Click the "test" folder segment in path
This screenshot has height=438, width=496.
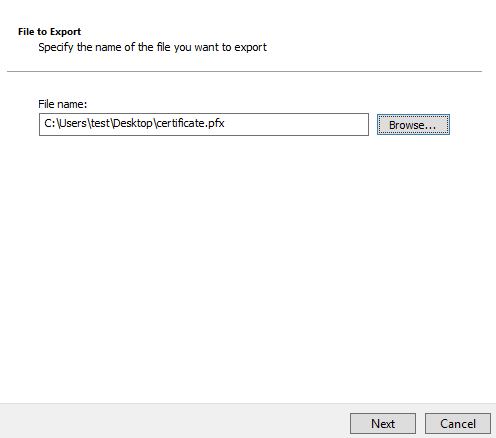100,123
